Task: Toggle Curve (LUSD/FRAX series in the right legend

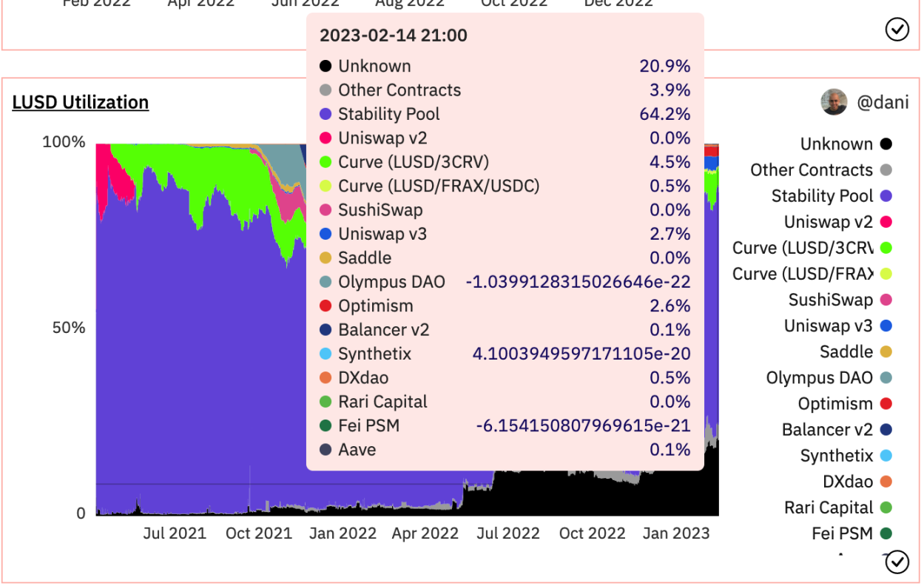Action: [812, 274]
